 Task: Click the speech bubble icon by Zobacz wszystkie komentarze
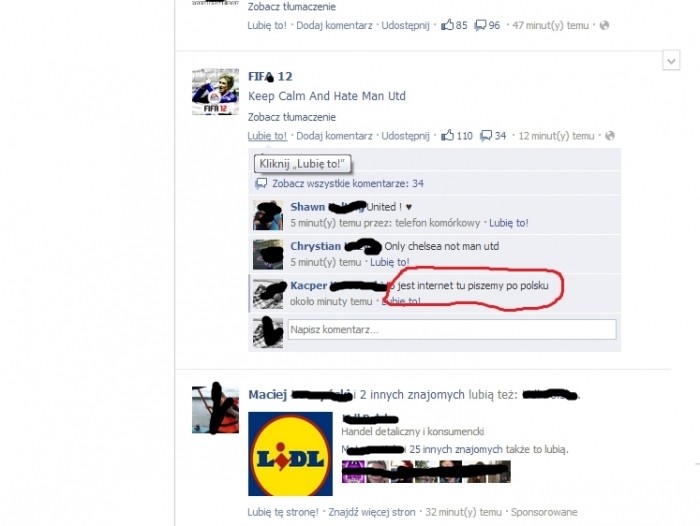pos(261,184)
